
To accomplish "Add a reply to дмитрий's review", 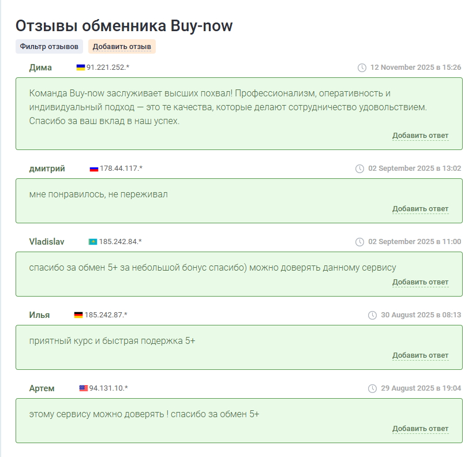I will coord(420,209).
